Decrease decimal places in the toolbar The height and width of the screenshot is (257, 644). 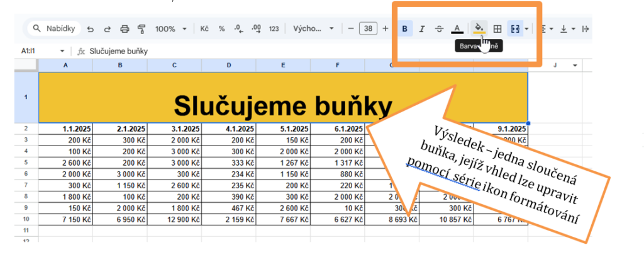pos(238,29)
